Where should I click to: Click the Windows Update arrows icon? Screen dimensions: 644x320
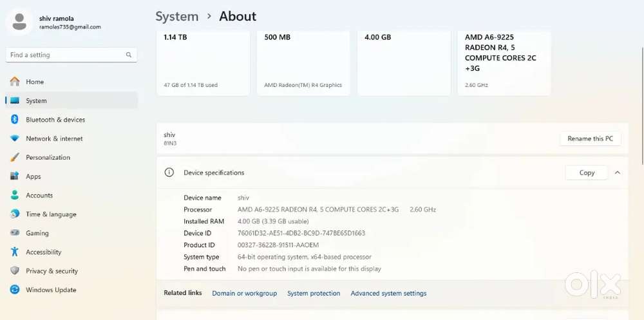pos(15,290)
